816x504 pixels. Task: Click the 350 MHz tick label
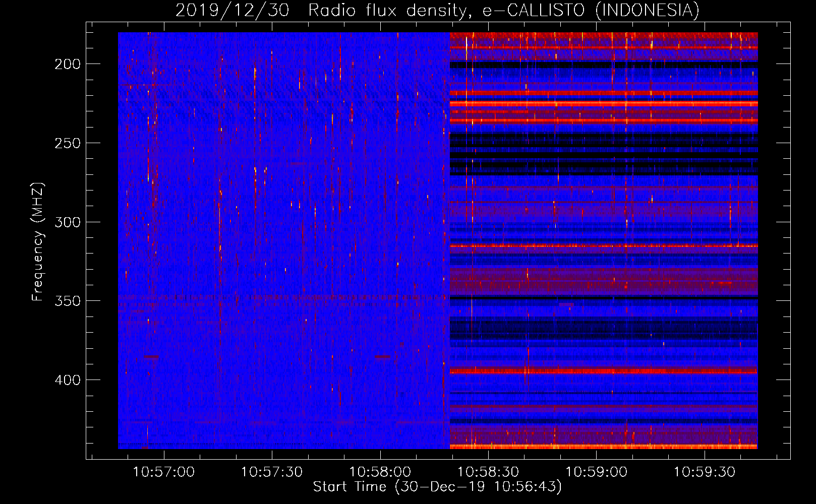pyautogui.click(x=67, y=301)
